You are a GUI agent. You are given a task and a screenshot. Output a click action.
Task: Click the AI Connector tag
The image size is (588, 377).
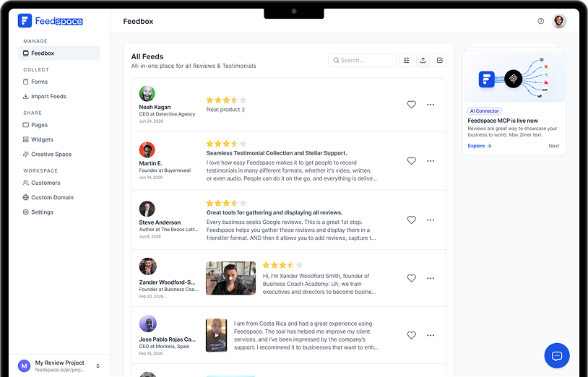(485, 111)
